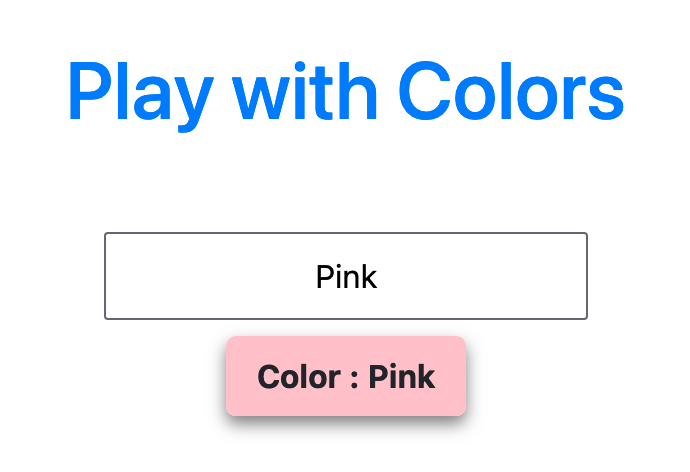Place cursor after "Pink" in the text field
Screen dimensions: 690x472
click(379, 277)
